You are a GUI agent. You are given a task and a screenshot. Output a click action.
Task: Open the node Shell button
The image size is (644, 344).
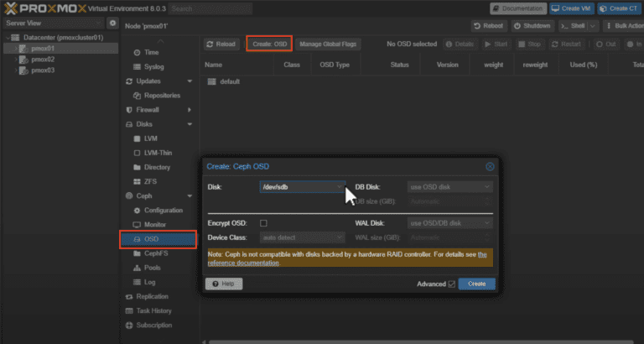click(x=574, y=26)
